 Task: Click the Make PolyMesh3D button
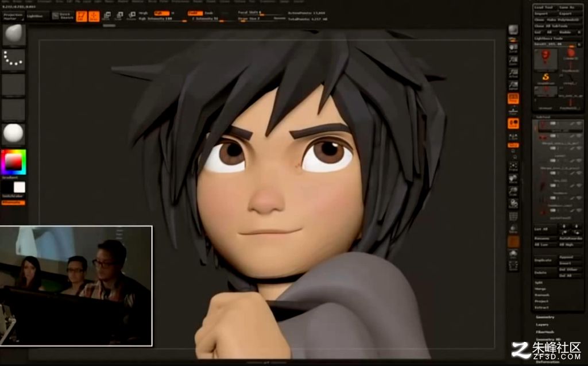point(564,20)
